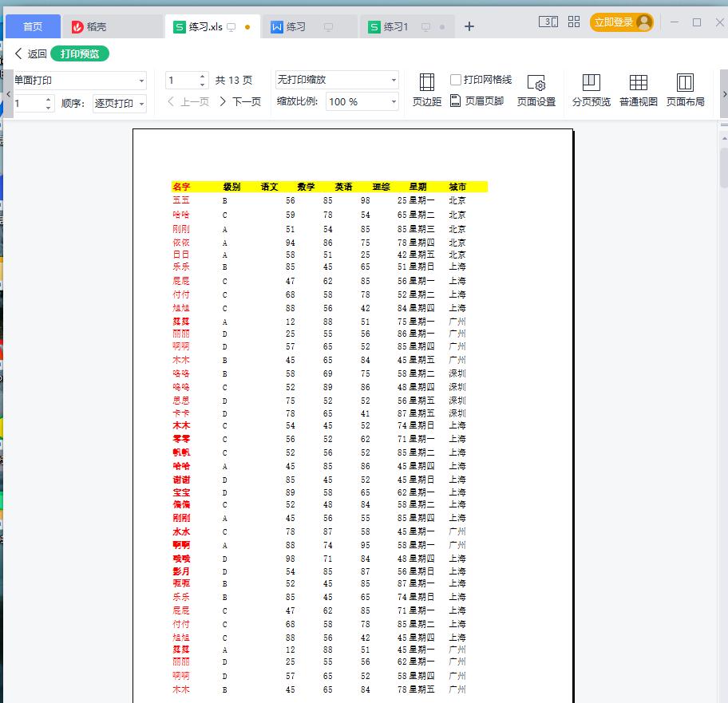This screenshot has width=728, height=703.
Task: Click the scrollbar up arrow
Action: pos(724,138)
